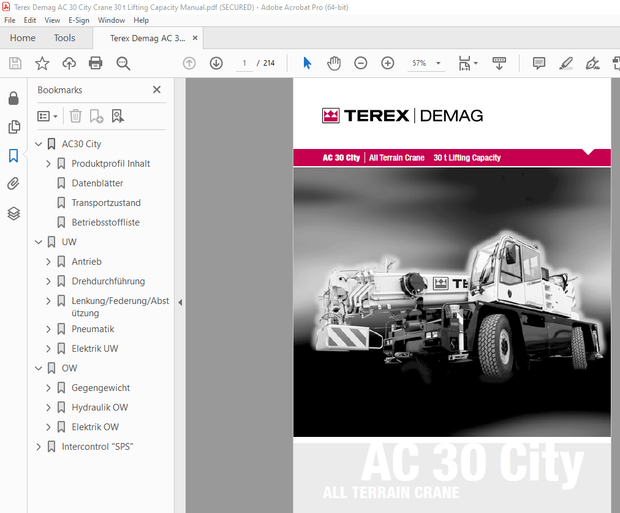Select the Lenkung/Federung/Abstützung bookmark
The height and width of the screenshot is (513, 620).
pos(120,307)
